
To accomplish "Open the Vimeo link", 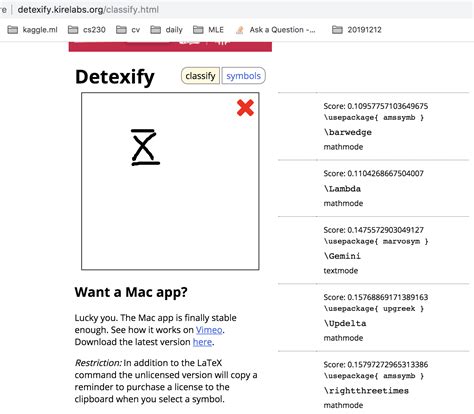I will click(209, 330).
